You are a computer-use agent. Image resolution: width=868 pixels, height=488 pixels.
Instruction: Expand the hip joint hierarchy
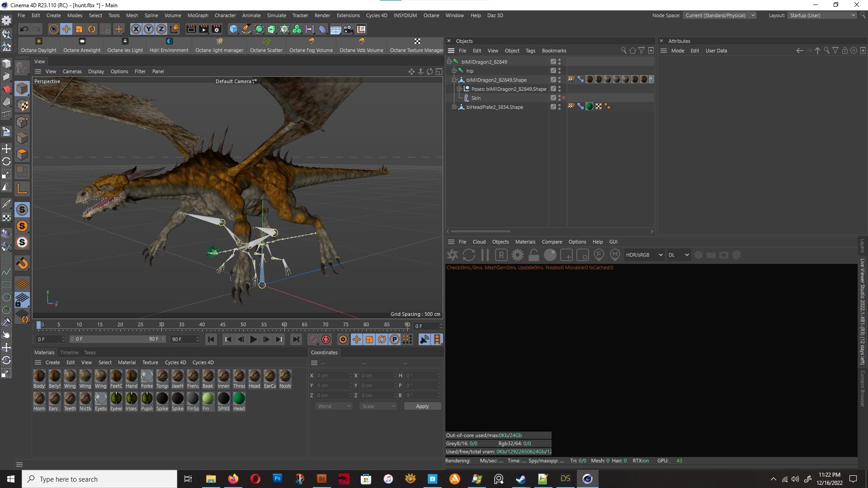454,71
